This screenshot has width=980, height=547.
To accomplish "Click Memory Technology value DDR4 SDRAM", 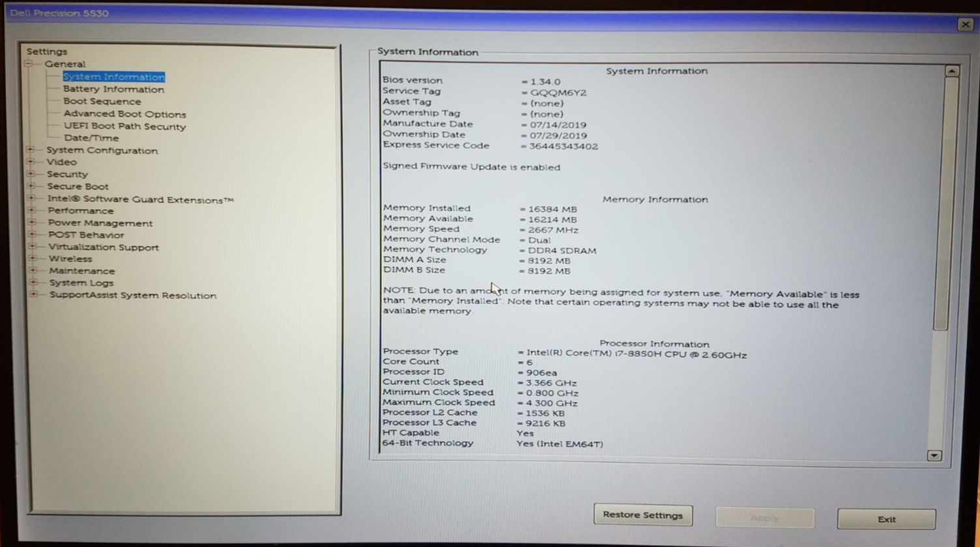I will click(x=562, y=251).
